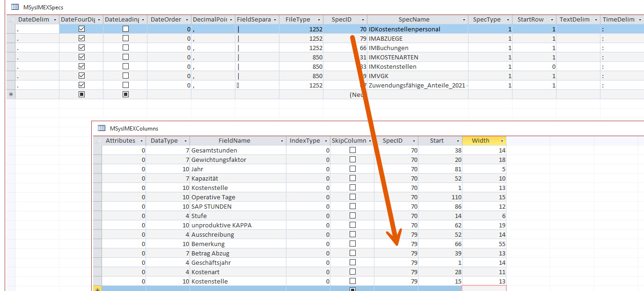644x291 pixels.
Task: Click the StartRow value 0 for IMKostenstellen
Action: click(534, 66)
